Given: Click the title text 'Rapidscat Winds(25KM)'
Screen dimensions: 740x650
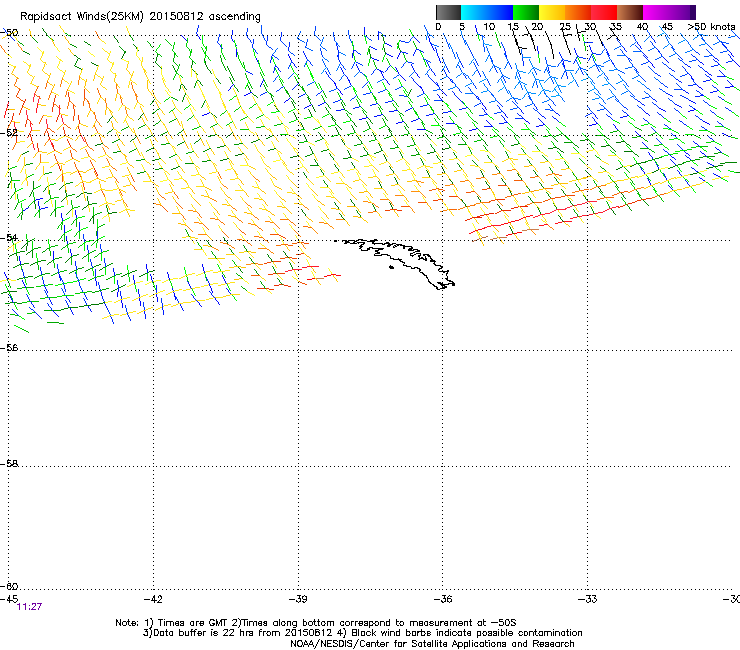Looking at the screenshot, I should point(82,17).
